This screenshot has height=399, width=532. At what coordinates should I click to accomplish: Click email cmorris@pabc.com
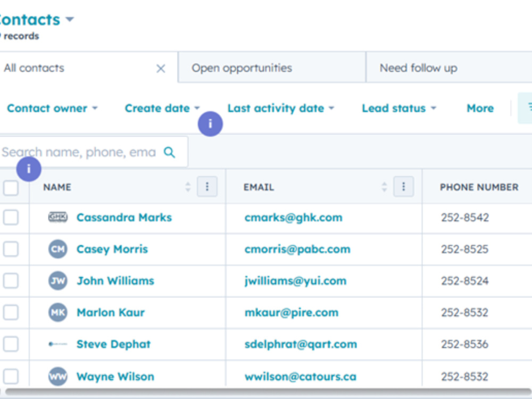[297, 249]
